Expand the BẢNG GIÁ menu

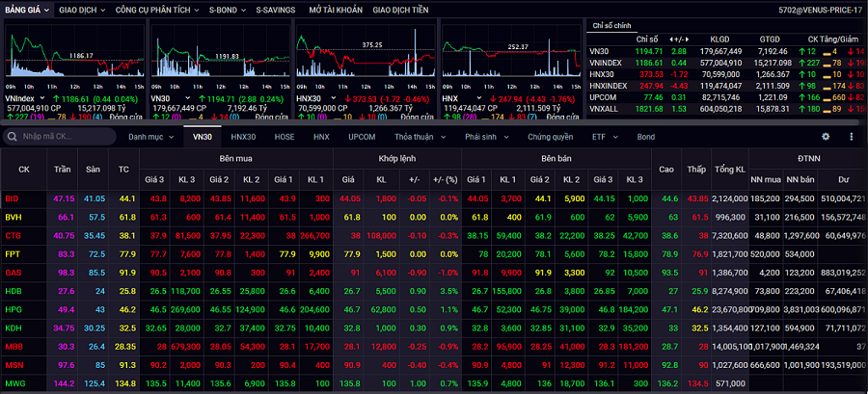pyautogui.click(x=27, y=8)
